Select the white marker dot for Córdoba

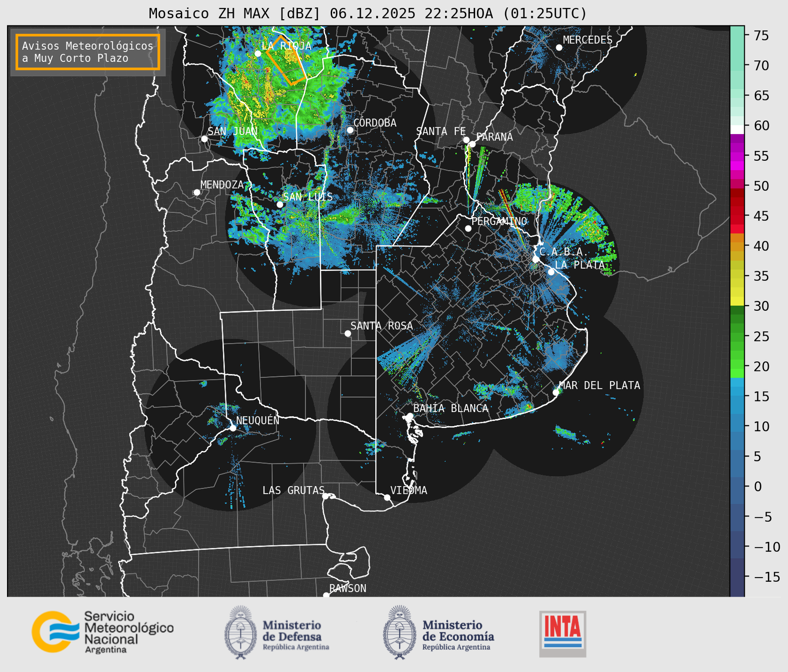(x=350, y=130)
